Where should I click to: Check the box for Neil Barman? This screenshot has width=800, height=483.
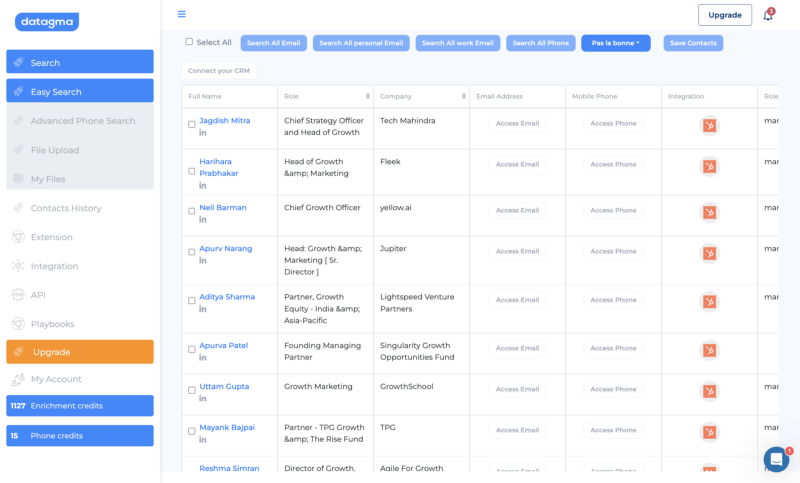(192, 211)
